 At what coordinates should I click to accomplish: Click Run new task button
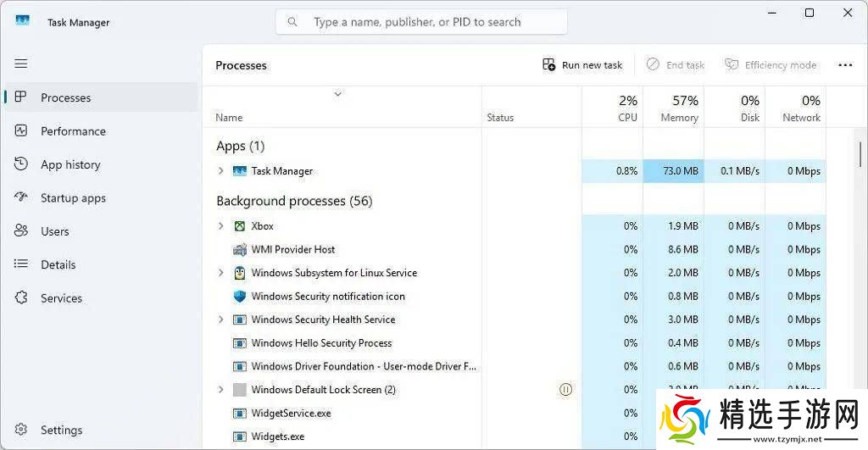tap(582, 65)
